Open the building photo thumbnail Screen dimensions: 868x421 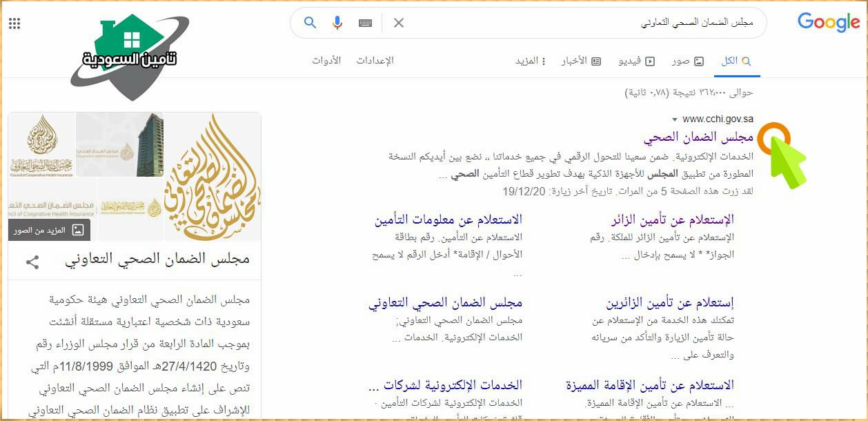pos(119,144)
